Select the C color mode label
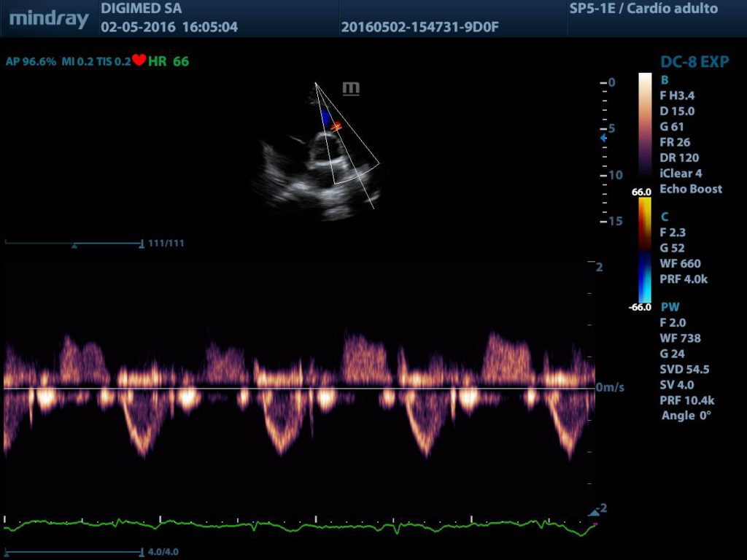747x560 pixels. 664,217
